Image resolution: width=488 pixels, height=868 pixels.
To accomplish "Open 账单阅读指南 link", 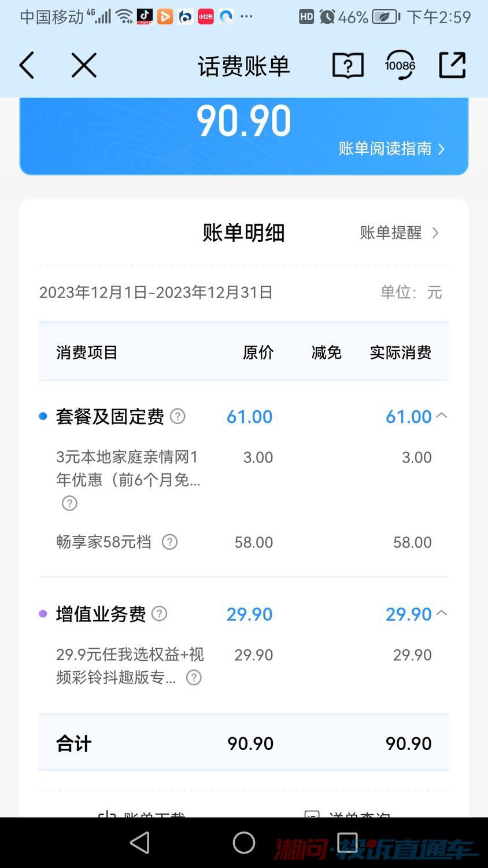I will pos(391,149).
